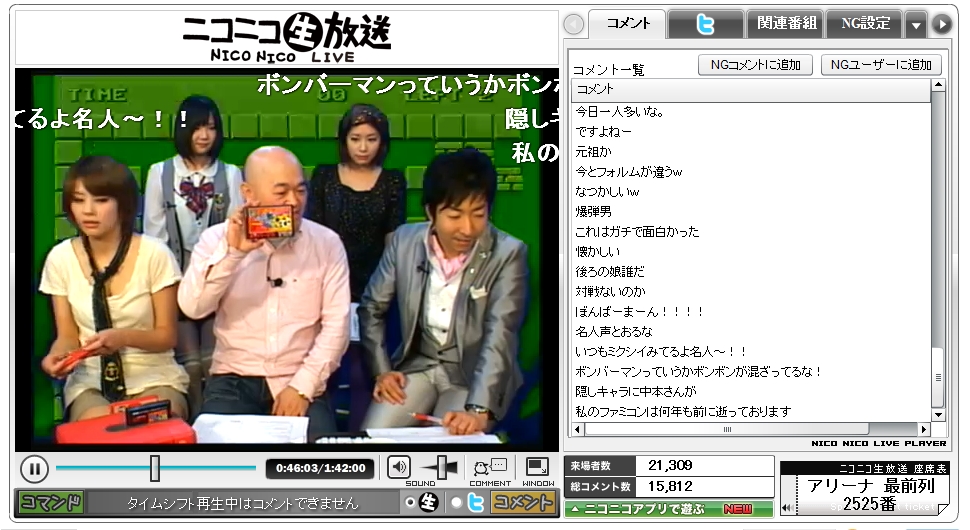
Task: Click rewind arrows on seat ticket
Action: coord(786,508)
